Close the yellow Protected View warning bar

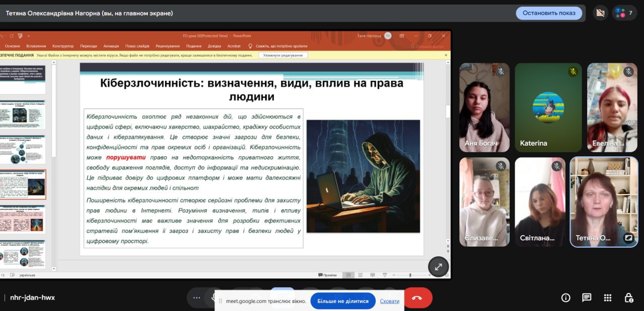click(446, 55)
